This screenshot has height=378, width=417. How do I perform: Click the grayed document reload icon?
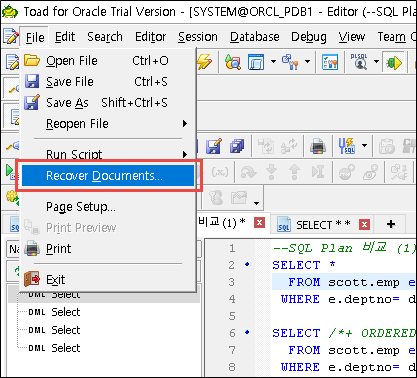266,146
